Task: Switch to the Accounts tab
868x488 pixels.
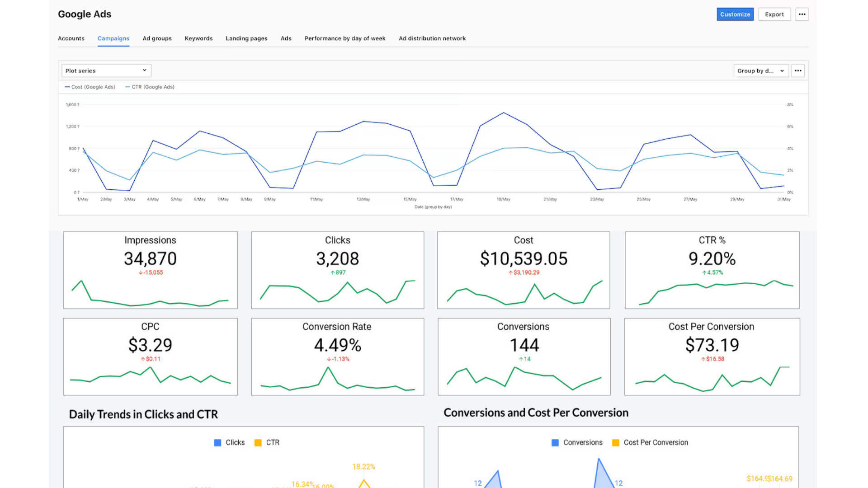Action: (71, 38)
